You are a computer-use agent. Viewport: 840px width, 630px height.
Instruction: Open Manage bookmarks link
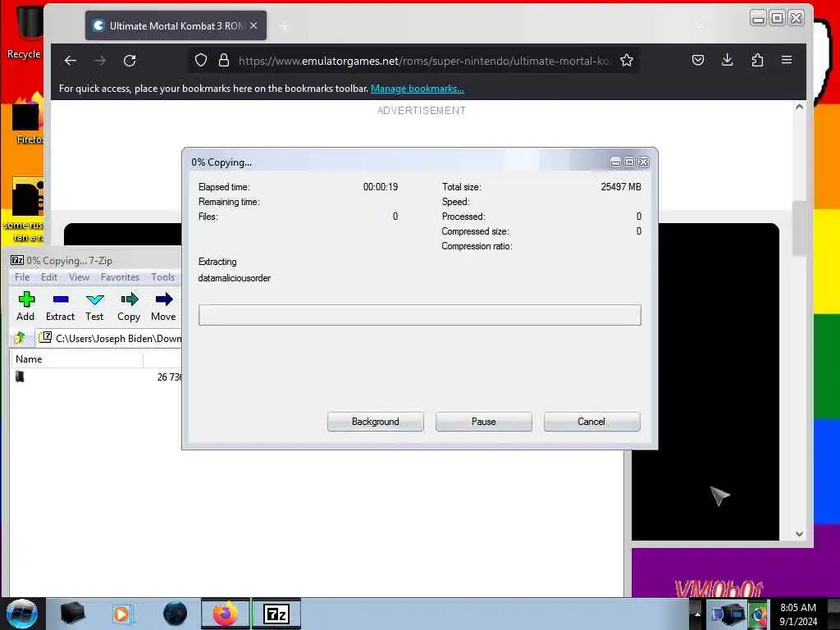(x=418, y=89)
